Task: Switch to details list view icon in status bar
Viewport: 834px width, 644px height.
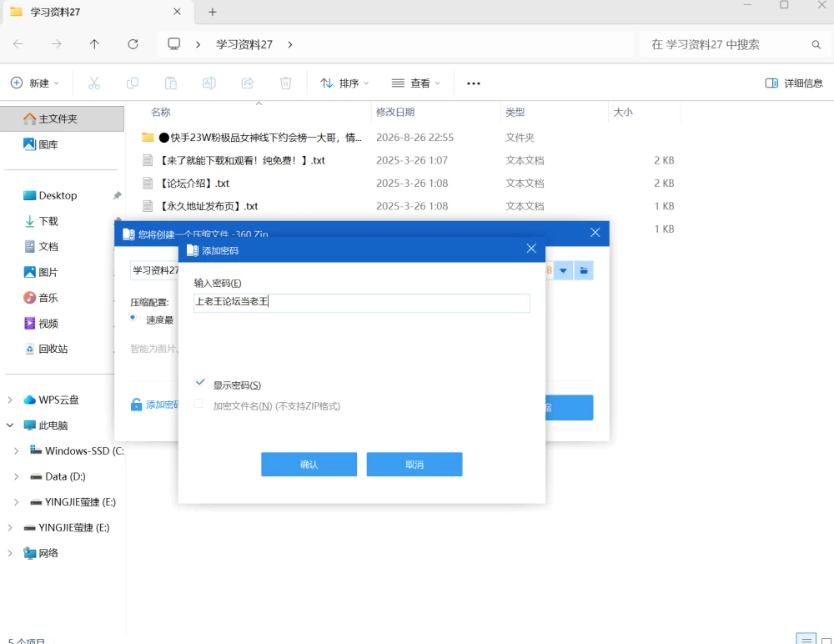Action: tap(806, 639)
